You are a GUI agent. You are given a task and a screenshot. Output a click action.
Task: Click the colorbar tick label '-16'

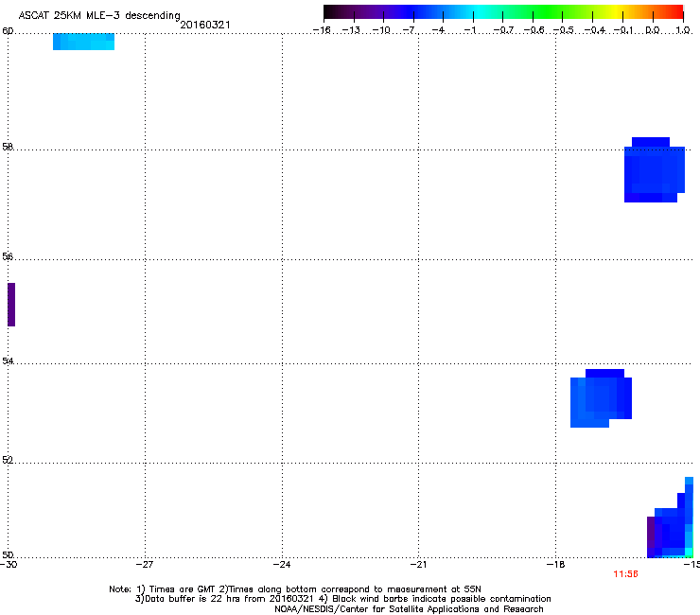322,30
